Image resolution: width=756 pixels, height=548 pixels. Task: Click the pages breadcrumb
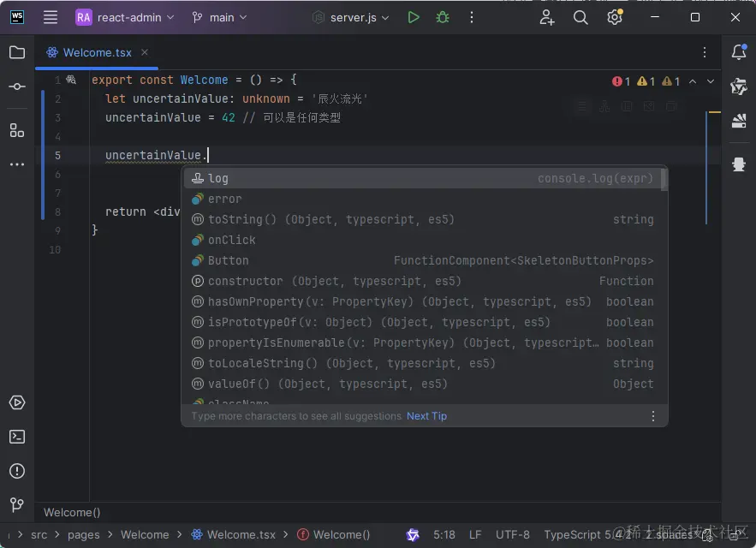tap(83, 534)
